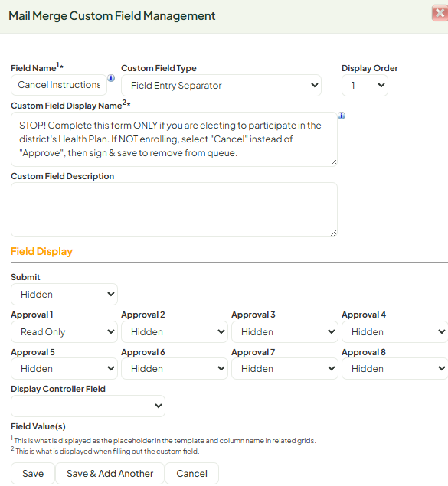Open the Custom Field Type dropdown
Viewport: 448px width, 486px height.
point(221,85)
